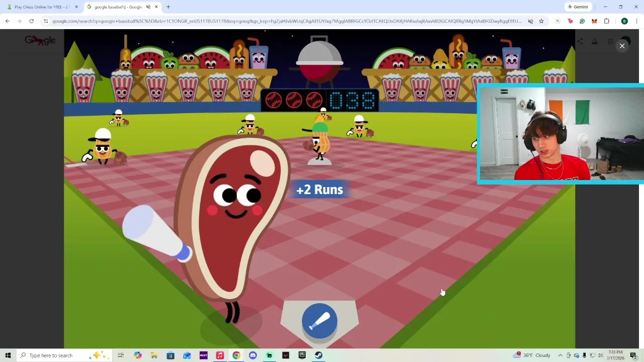Open the volume control in tray

[600, 355]
